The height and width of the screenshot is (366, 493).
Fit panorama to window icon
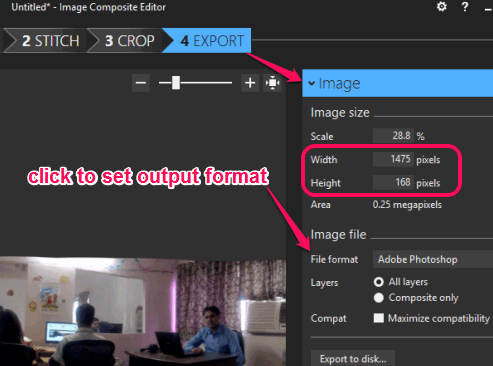click(273, 83)
